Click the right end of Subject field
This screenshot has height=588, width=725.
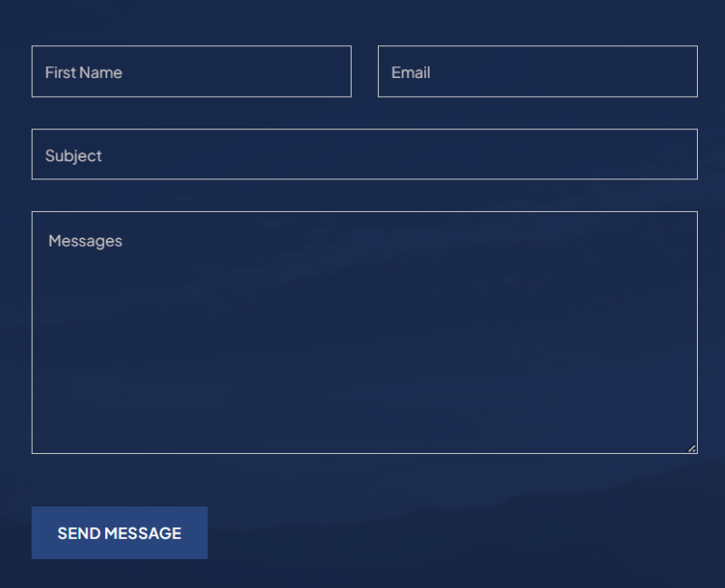[x=671, y=155]
